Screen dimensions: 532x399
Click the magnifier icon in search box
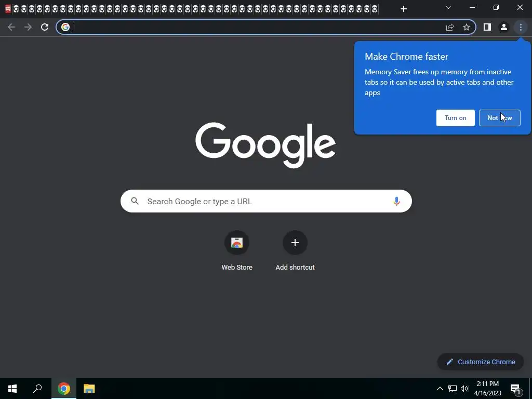pos(135,201)
